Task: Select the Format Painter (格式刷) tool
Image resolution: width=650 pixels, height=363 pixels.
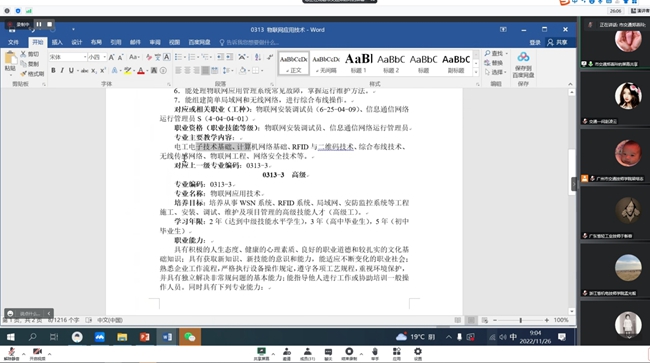Action: [x=32, y=73]
